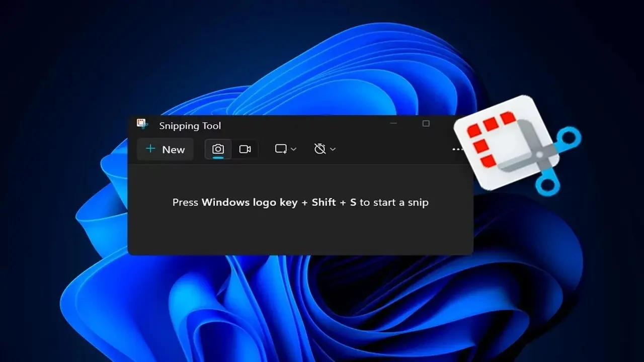Open the See more three-dot menu
Viewport: 644px width, 362px height.
457,149
